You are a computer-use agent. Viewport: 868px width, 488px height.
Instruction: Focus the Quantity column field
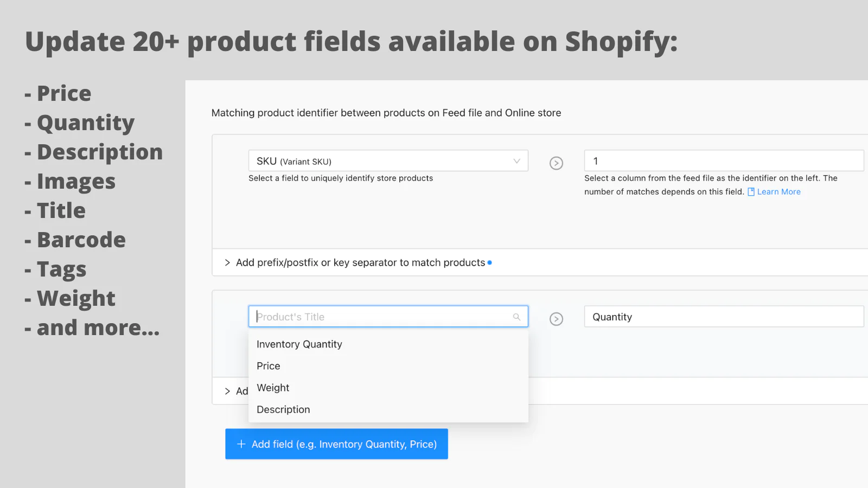[724, 317]
